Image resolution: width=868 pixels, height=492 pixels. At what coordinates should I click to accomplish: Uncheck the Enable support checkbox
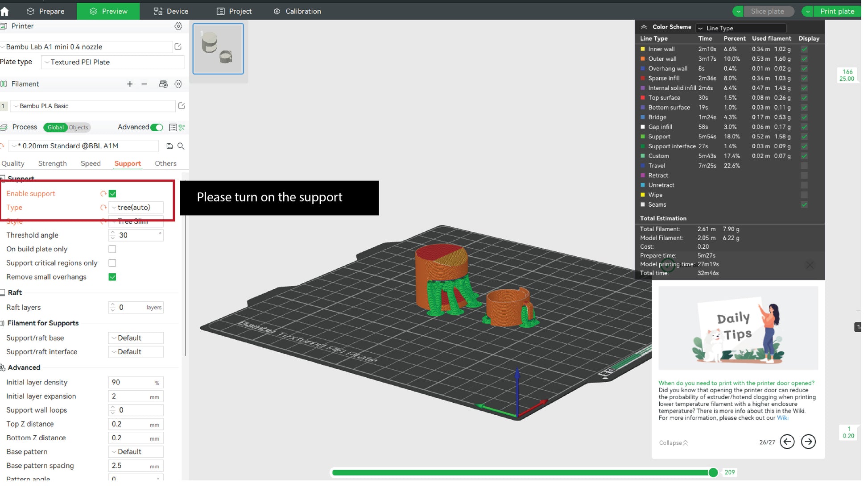click(112, 194)
